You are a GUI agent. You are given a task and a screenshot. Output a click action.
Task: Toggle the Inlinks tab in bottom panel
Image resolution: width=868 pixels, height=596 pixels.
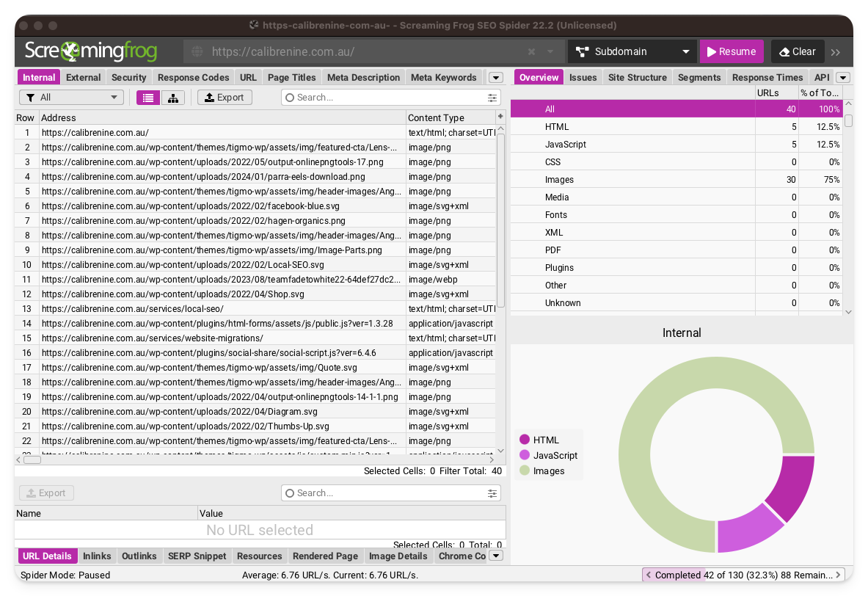pyautogui.click(x=97, y=556)
